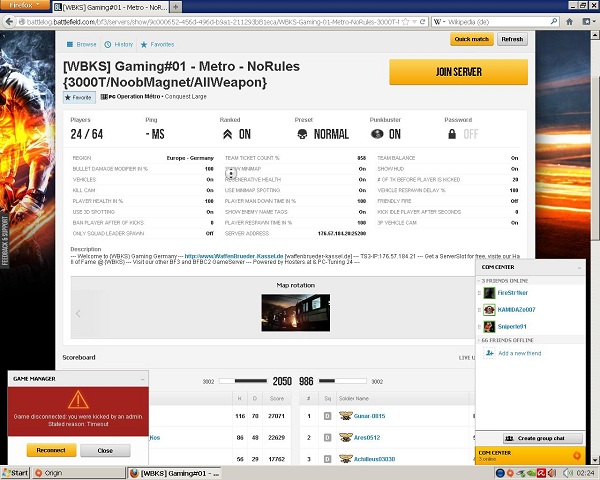
Task: Click the left team ticket progress bar
Action: (243, 381)
